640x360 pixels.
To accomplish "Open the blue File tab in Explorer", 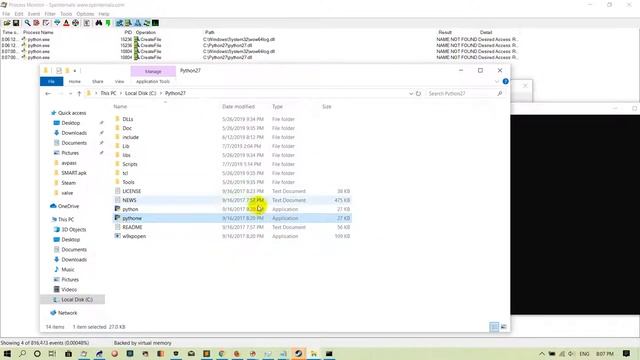I will click(x=51, y=82).
